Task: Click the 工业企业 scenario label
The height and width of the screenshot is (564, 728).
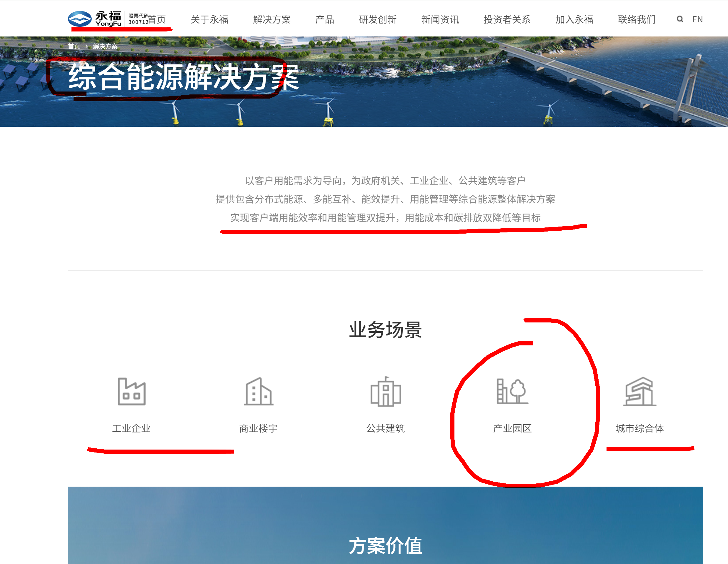Action: pyautogui.click(x=131, y=428)
